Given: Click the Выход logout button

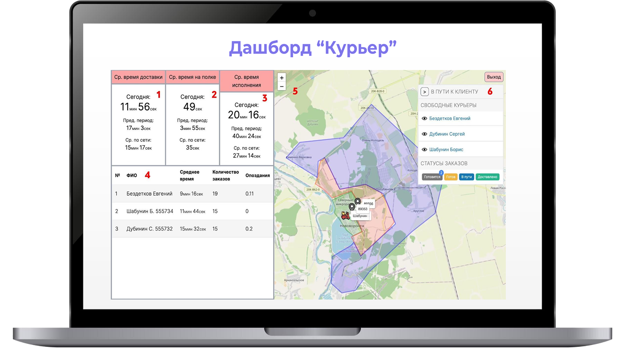Looking at the screenshot, I should point(493,77).
